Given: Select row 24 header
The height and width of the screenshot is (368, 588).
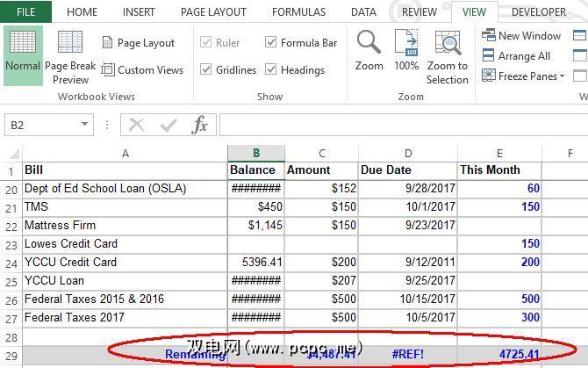Looking at the screenshot, I should click(x=11, y=263).
